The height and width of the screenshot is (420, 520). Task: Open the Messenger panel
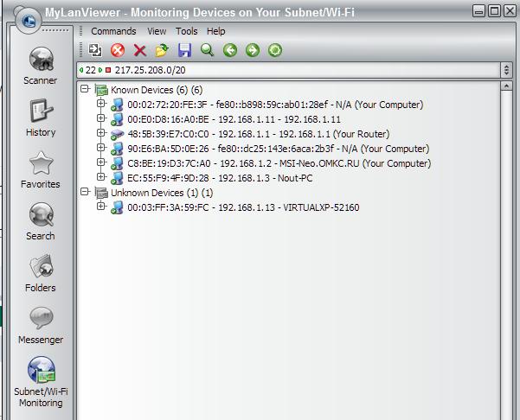[x=41, y=325]
